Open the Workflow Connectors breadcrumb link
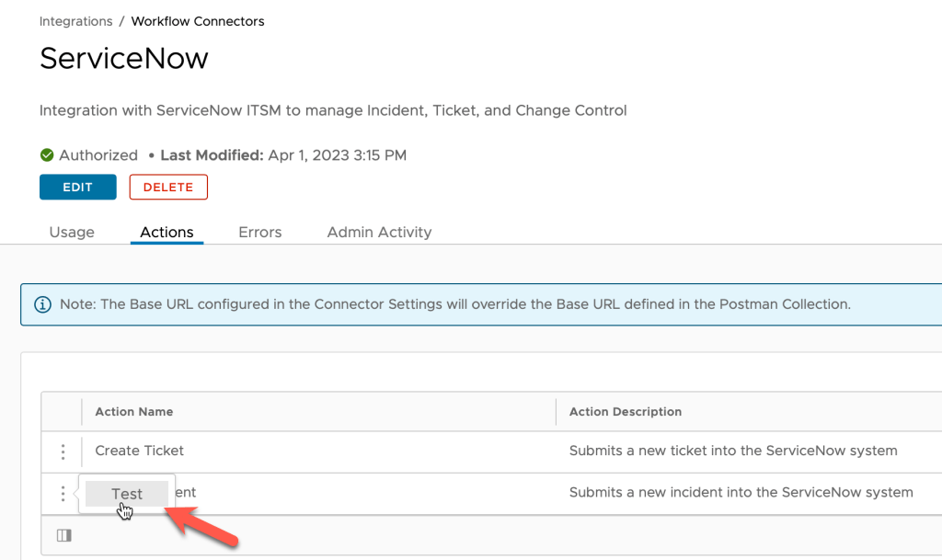This screenshot has width=942, height=560. 197,20
